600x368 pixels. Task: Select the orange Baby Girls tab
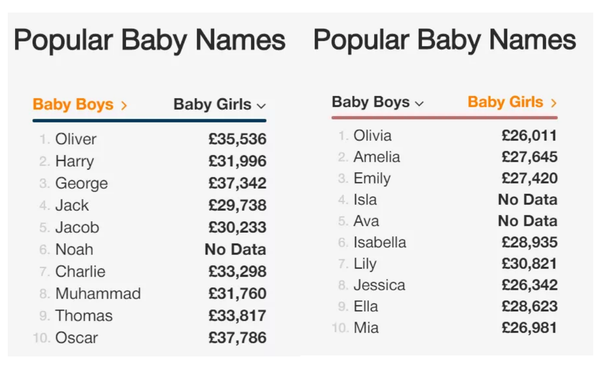coord(505,102)
